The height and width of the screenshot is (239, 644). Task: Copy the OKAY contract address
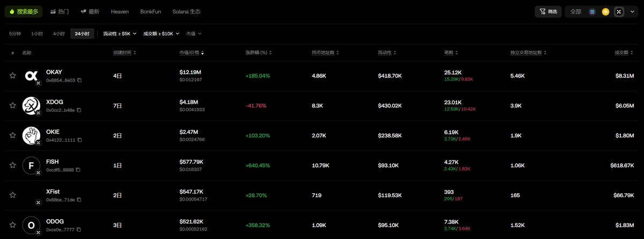[79, 81]
